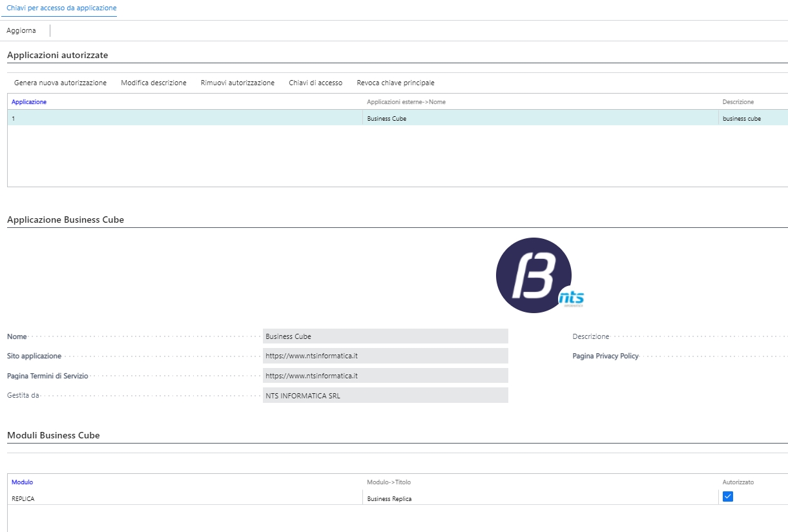Click the Autorizzato column header
The height and width of the screenshot is (532, 788).
click(738, 482)
